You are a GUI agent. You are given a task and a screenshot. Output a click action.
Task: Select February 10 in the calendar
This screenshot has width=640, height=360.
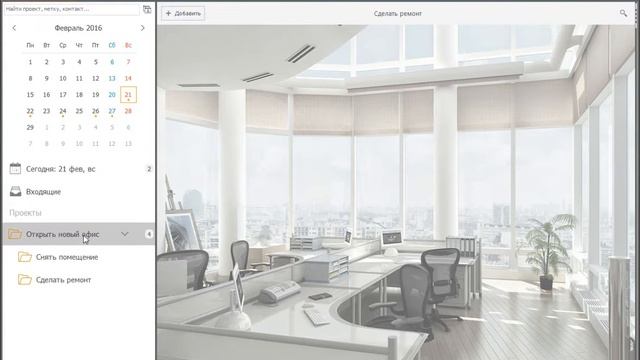click(x=63, y=78)
